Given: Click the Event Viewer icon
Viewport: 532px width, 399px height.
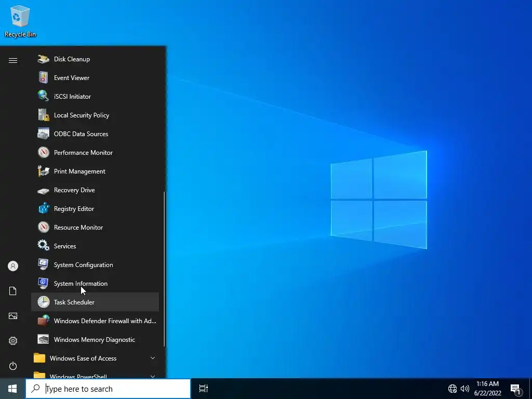Looking at the screenshot, I should (x=44, y=78).
